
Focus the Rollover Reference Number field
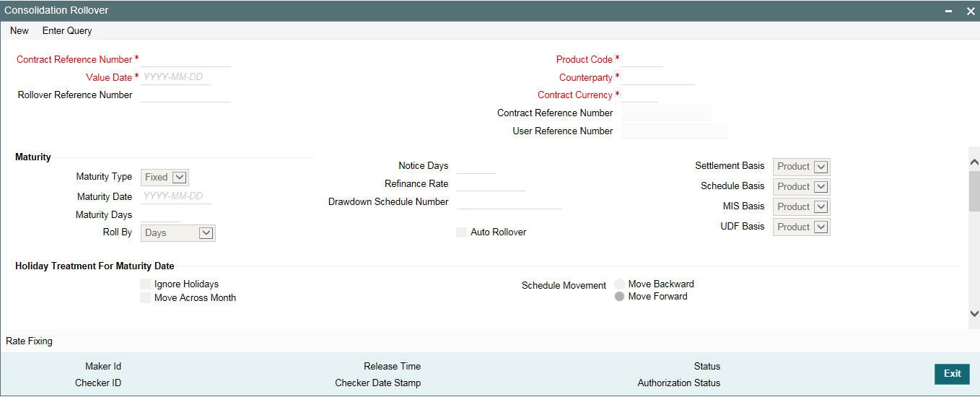pyautogui.click(x=185, y=95)
